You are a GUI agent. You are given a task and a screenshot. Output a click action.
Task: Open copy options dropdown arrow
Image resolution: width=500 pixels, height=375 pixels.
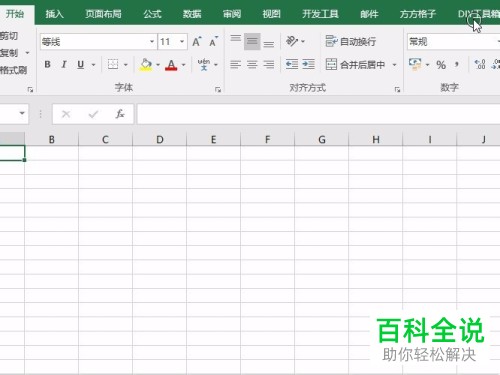27,53
